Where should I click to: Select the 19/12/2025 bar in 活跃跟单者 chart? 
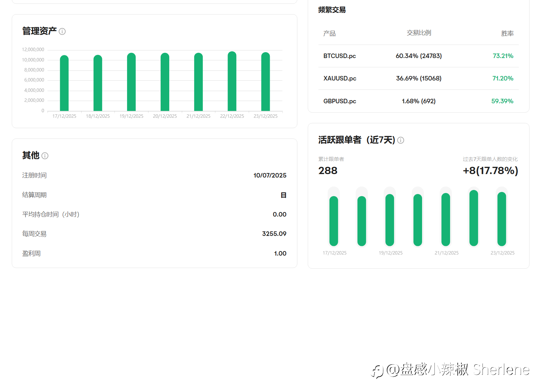click(x=390, y=220)
